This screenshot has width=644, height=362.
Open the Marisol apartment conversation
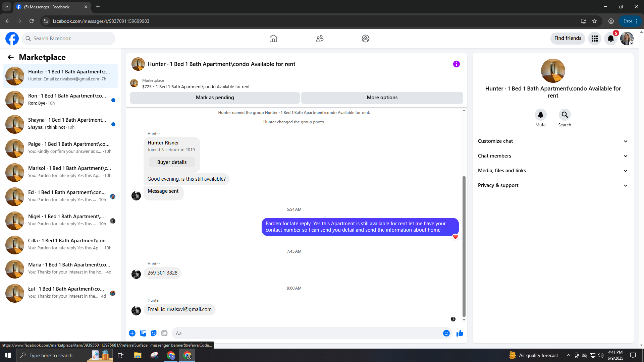60,172
